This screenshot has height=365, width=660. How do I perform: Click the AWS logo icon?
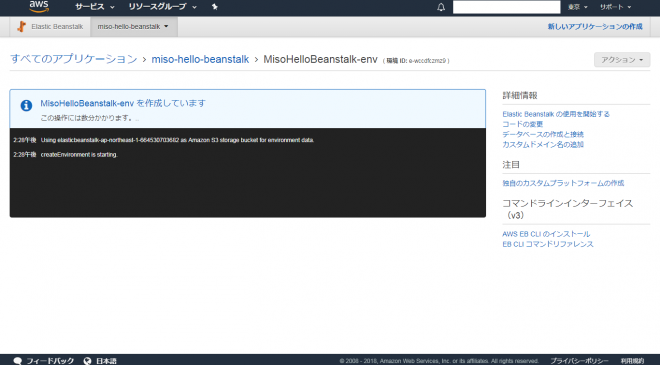click(x=39, y=6)
